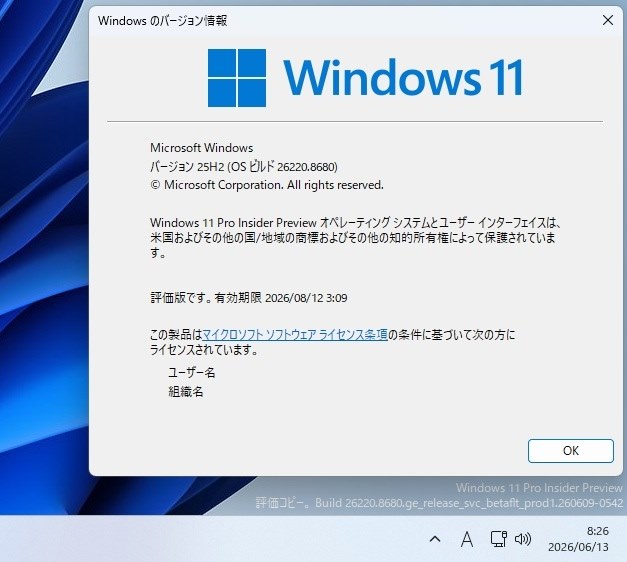This screenshot has height=562, width=627.
Task: Click the Windows 11 Pro Insider Preview paragraph
Action: (356, 238)
